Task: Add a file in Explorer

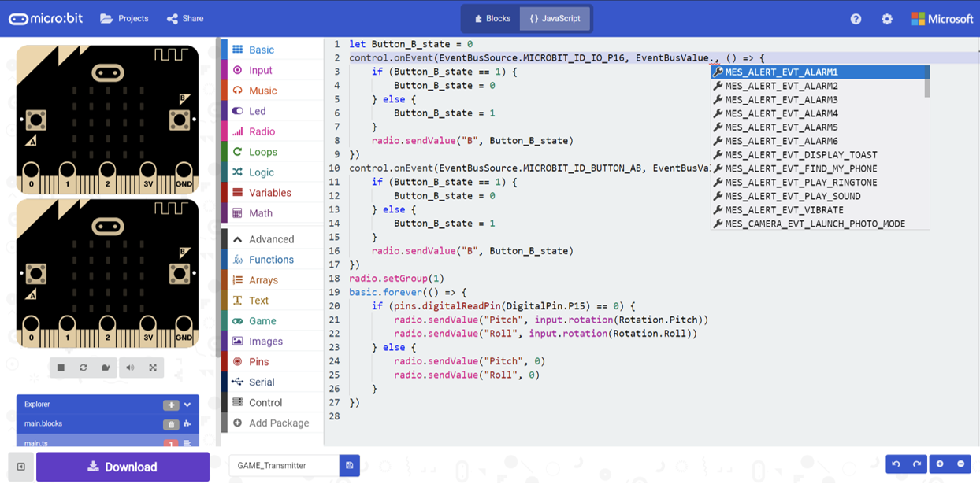Action: (x=171, y=405)
